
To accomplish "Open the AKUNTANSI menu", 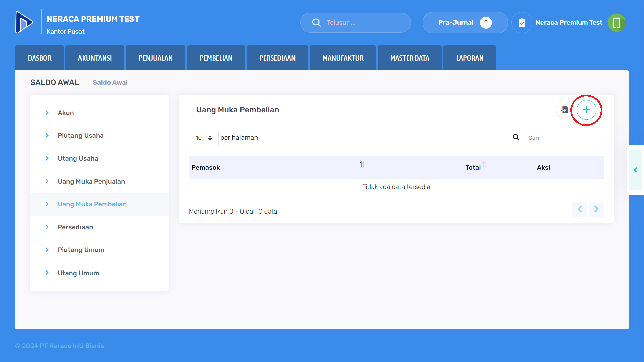I will pyautogui.click(x=95, y=58).
